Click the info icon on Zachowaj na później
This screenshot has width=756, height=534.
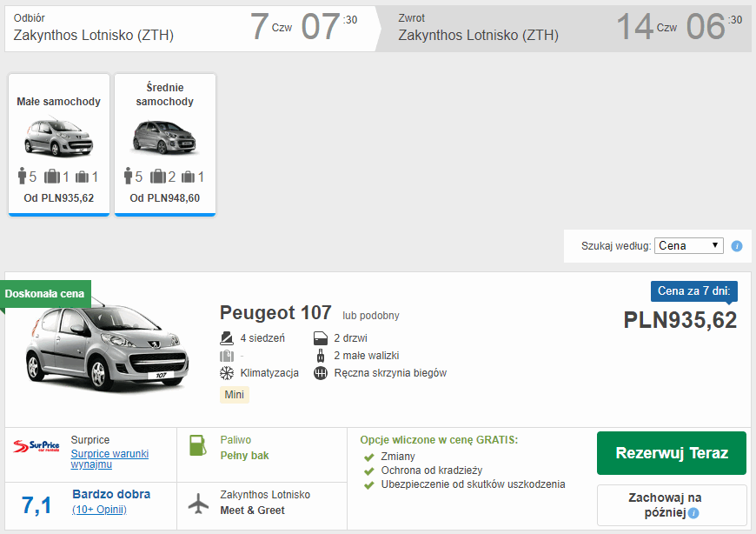pyautogui.click(x=693, y=513)
